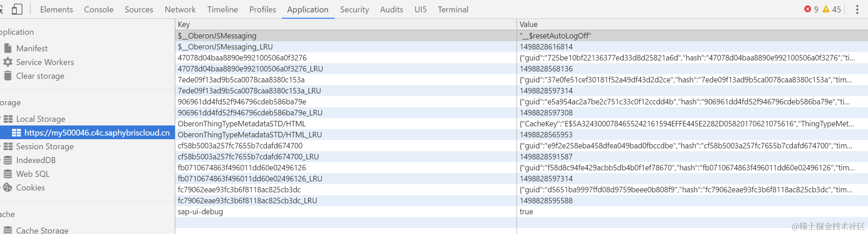Switch to the Console tab
This screenshot has height=234, width=868.
point(99,9)
